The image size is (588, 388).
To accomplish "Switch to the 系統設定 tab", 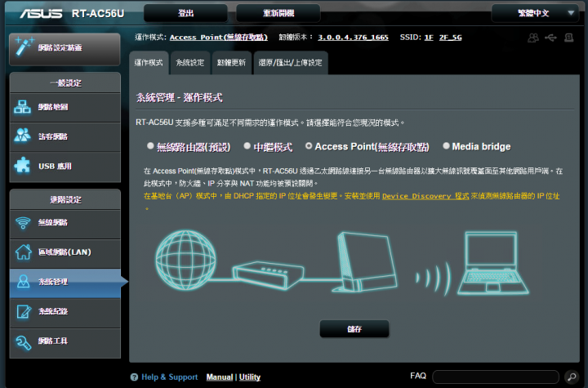I will point(190,63).
